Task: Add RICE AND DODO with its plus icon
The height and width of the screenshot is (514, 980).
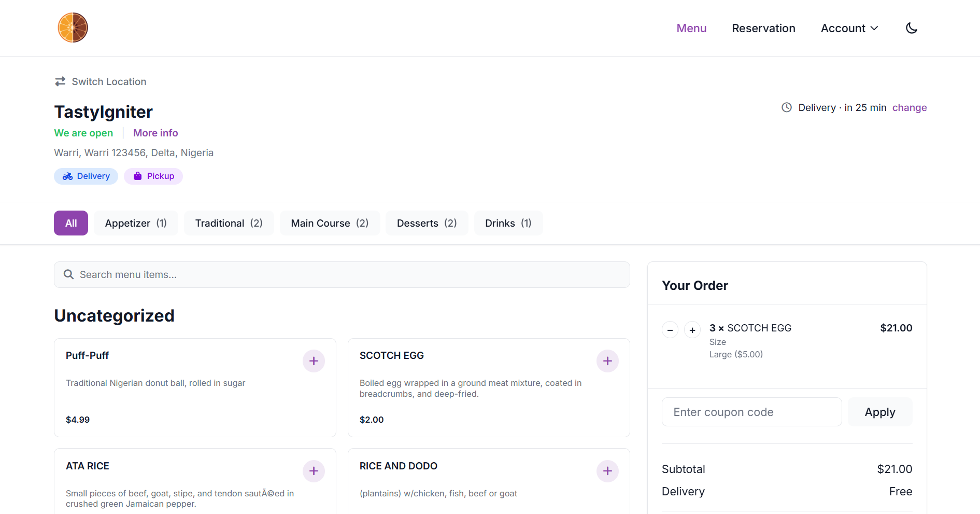Action: 607,471
